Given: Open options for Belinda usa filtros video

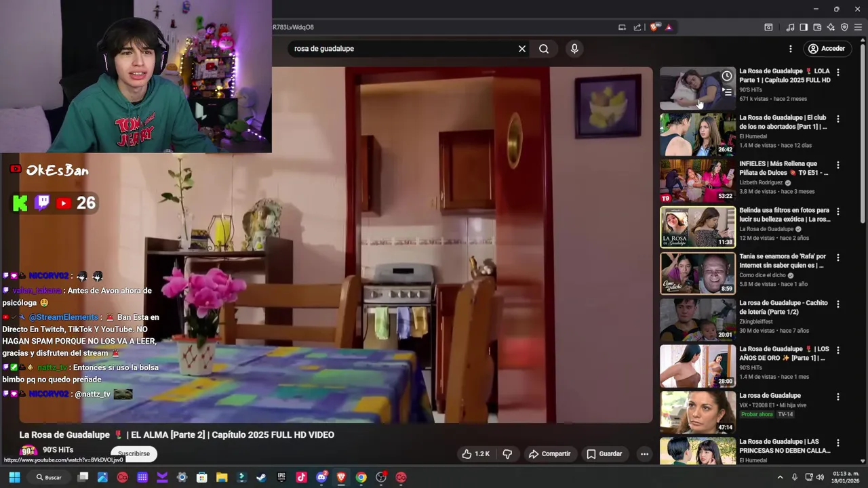Looking at the screenshot, I should [x=838, y=211].
